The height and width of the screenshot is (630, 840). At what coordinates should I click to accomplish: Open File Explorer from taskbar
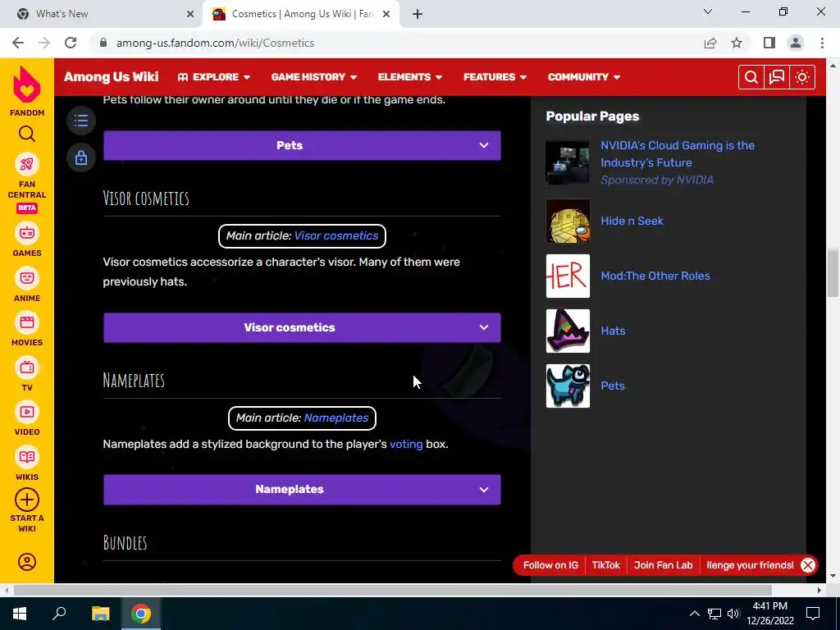click(x=100, y=614)
